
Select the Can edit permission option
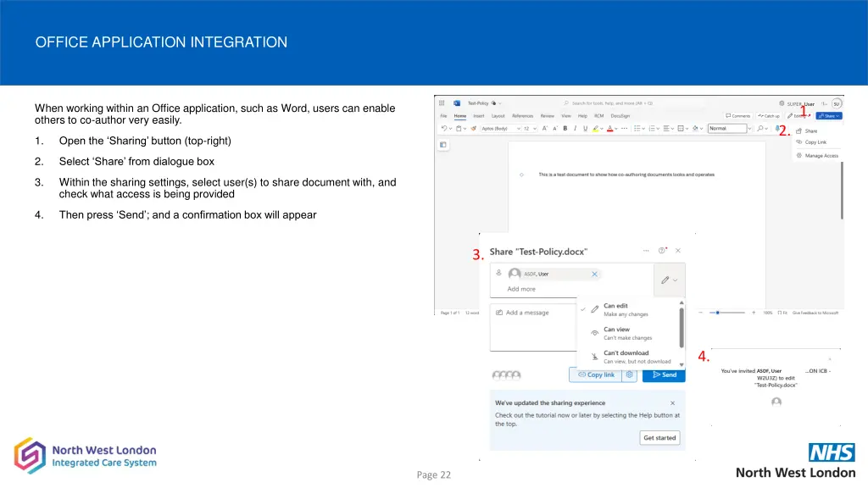(x=628, y=310)
